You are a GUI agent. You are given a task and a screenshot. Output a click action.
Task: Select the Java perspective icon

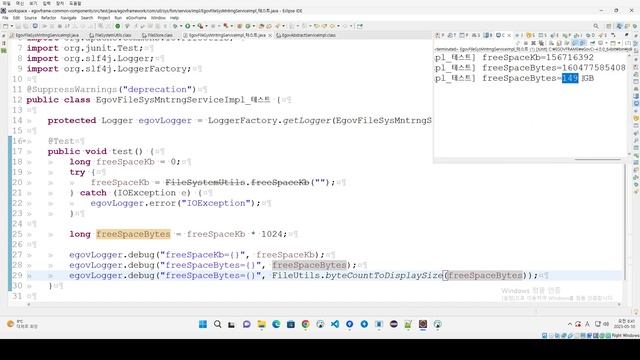click(x=619, y=26)
